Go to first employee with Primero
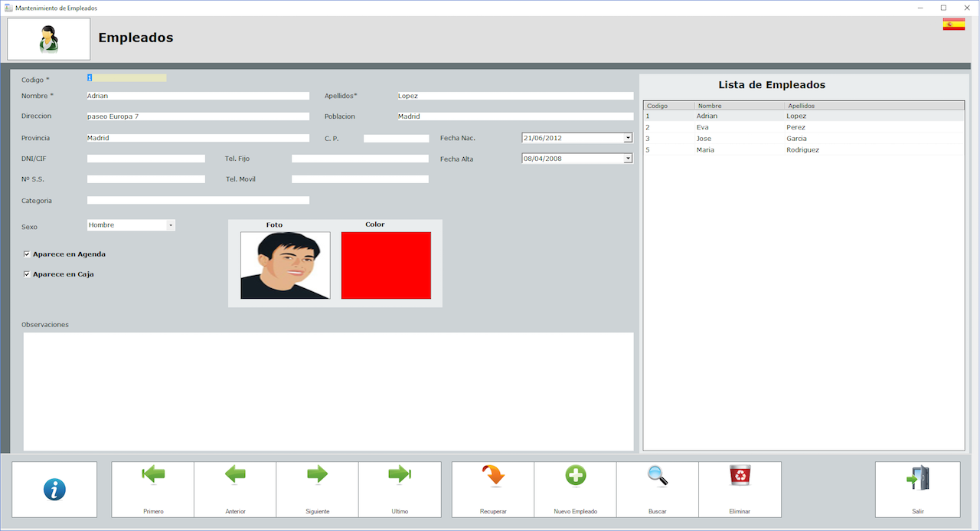The height and width of the screenshot is (531, 980). click(153, 489)
